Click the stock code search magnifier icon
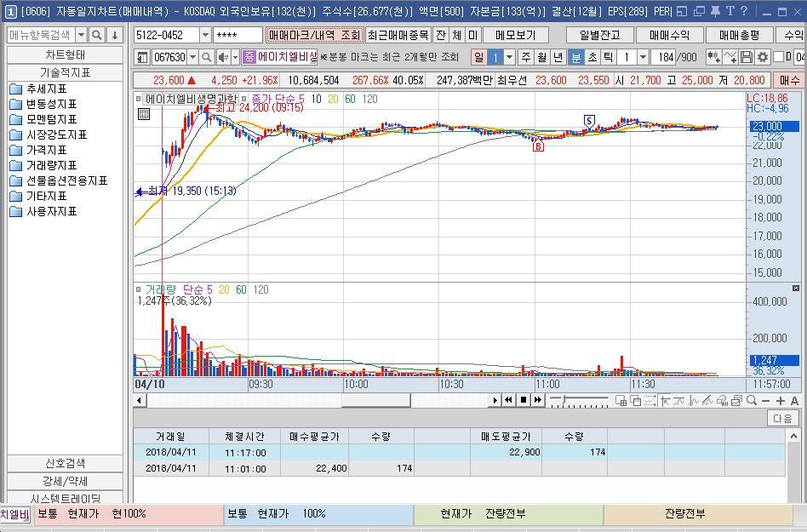This screenshot has height=532, width=807. coord(206,57)
